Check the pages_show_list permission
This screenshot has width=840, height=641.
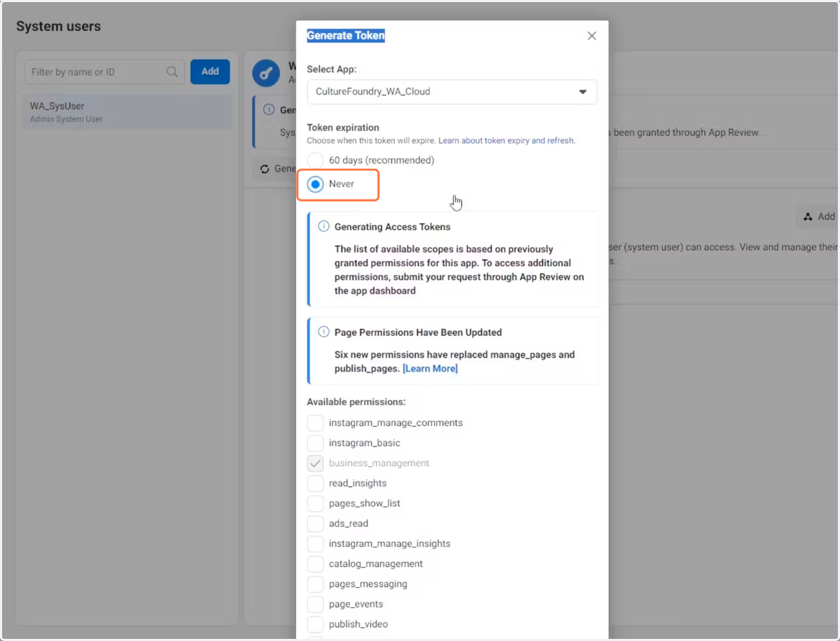(316, 503)
